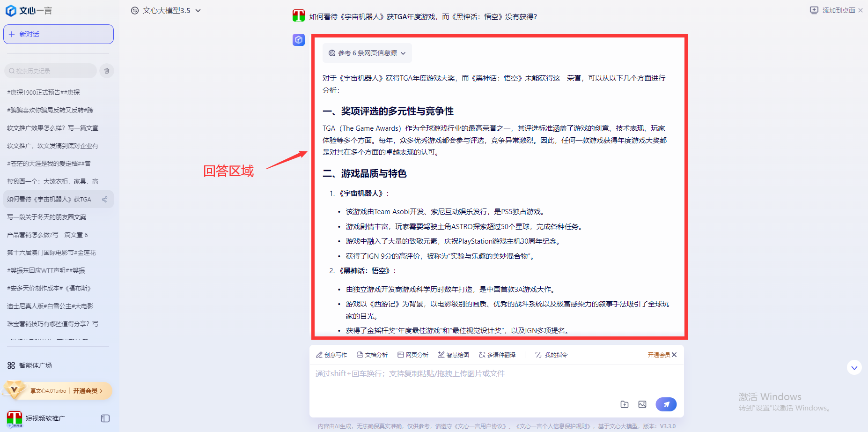Open 我的指令 commands
Image resolution: width=868 pixels, height=432 pixels.
551,355
